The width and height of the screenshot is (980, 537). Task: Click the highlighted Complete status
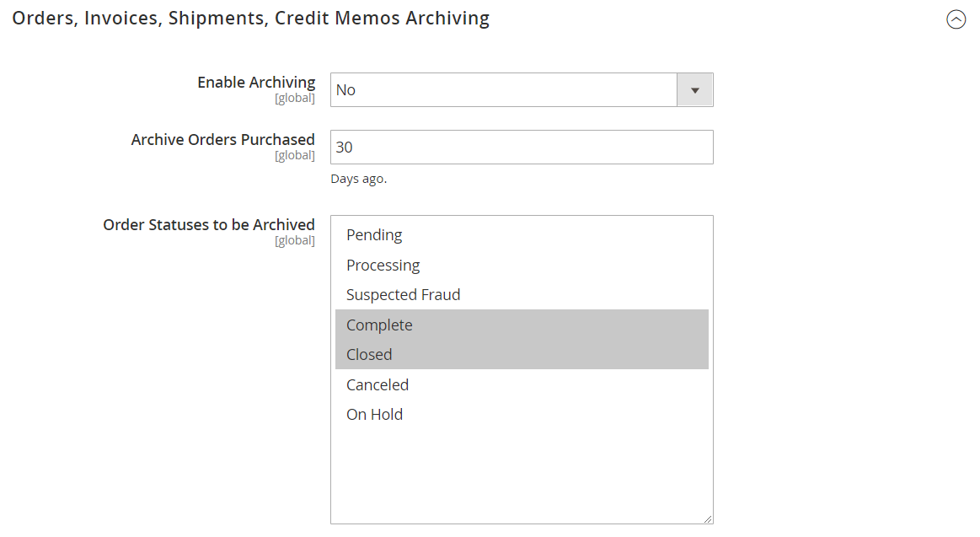pyautogui.click(x=379, y=325)
